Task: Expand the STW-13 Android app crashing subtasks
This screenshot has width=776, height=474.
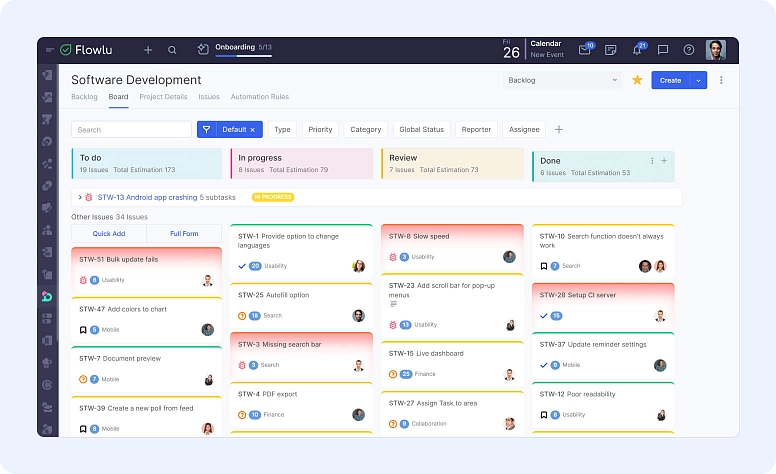Action: (80, 198)
